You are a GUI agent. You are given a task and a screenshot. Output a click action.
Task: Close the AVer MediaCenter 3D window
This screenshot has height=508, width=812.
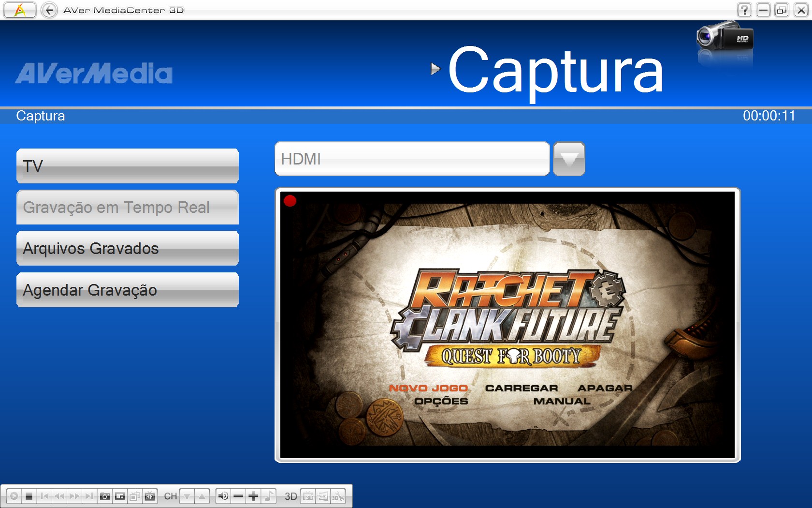(x=800, y=10)
